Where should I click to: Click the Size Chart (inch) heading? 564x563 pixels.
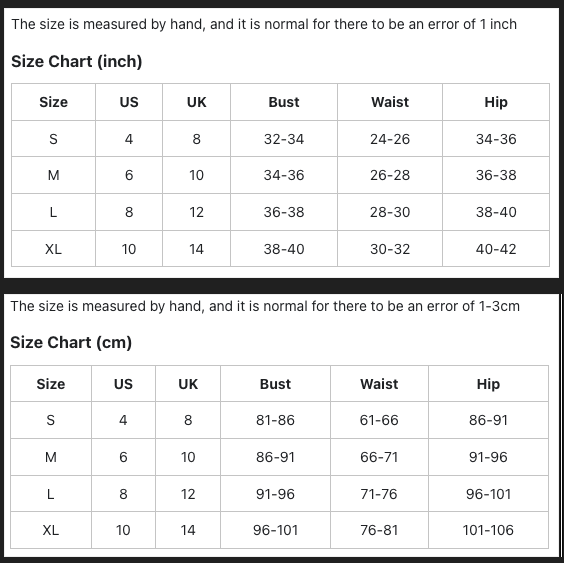[77, 61]
